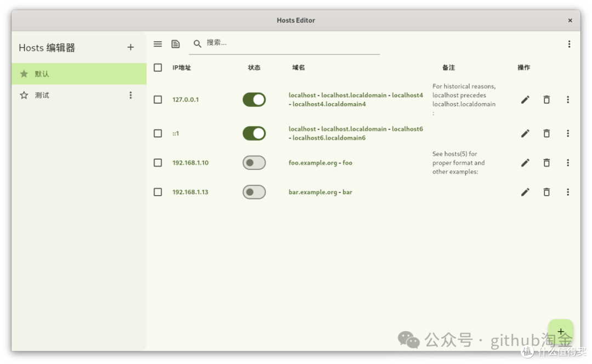Edit the 127.0.0.1 entry
The image size is (592, 364).
point(525,100)
